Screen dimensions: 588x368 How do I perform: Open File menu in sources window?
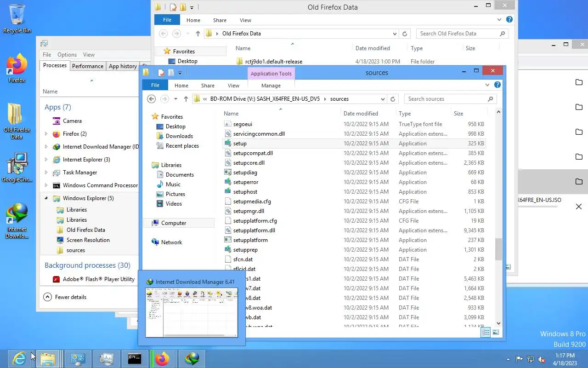155,85
